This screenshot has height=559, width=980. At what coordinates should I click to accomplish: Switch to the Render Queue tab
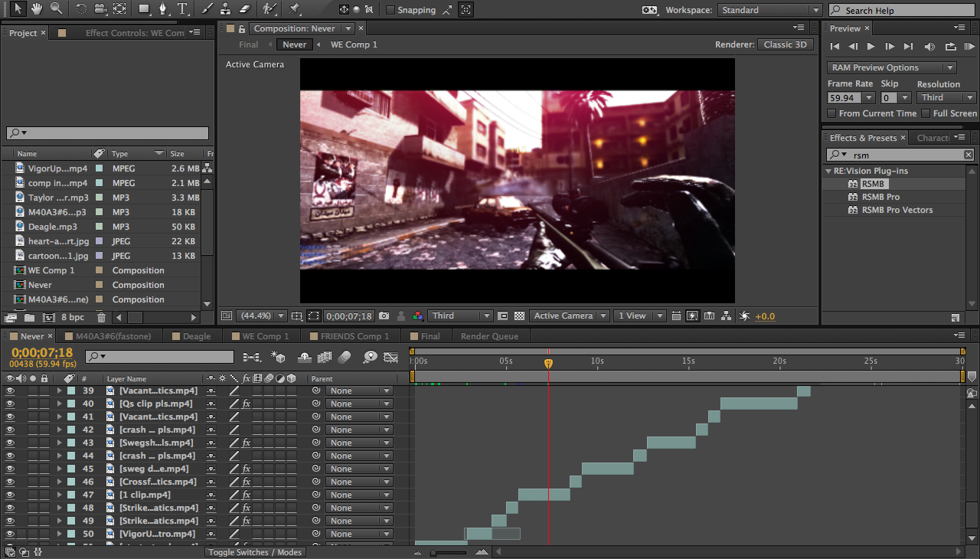pos(489,336)
